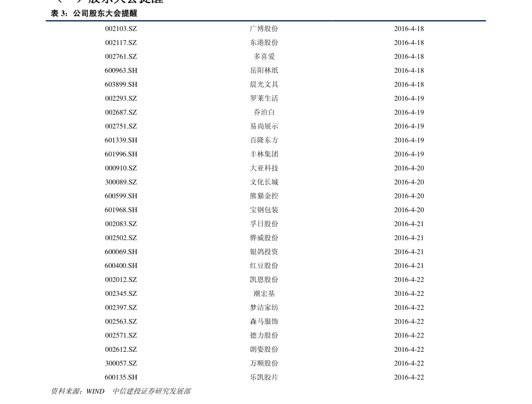The width and height of the screenshot is (532, 404).
Task: Click the dark area left of the divider
Action: [22, 21]
